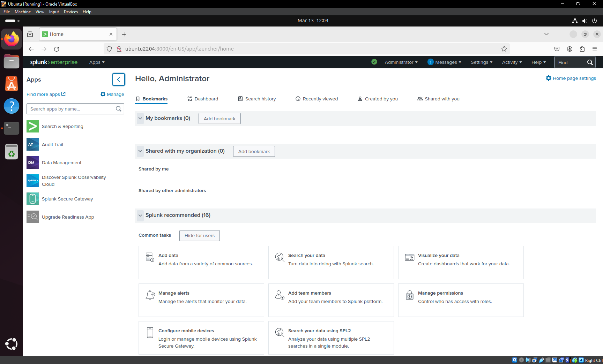Open the Data Management app
This screenshot has height=364, width=603.
pyautogui.click(x=61, y=162)
